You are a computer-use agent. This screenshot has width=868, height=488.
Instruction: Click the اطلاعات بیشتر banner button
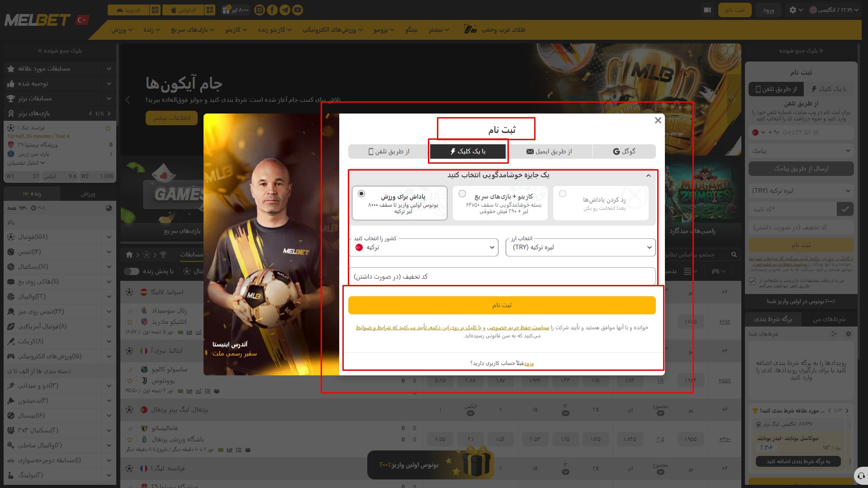[172, 118]
